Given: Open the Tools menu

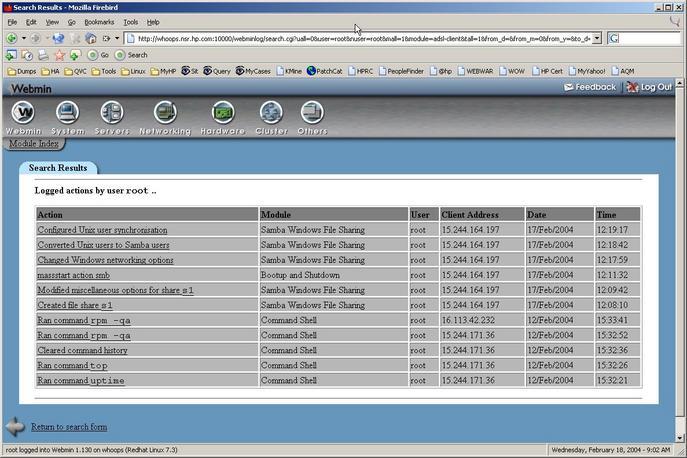Looking at the screenshot, I should coord(130,21).
